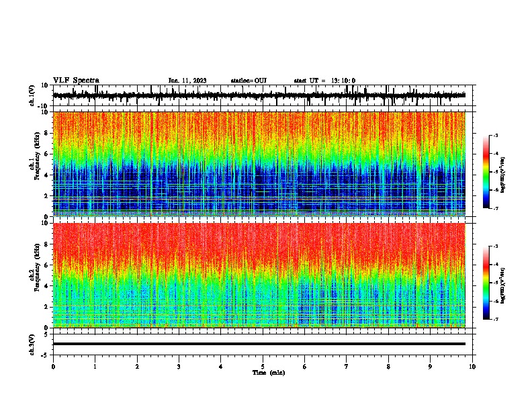532x411 pixels.
Task: Click the 8 kHz tick label on the ch.1 spectrogram
Action: click(46, 133)
